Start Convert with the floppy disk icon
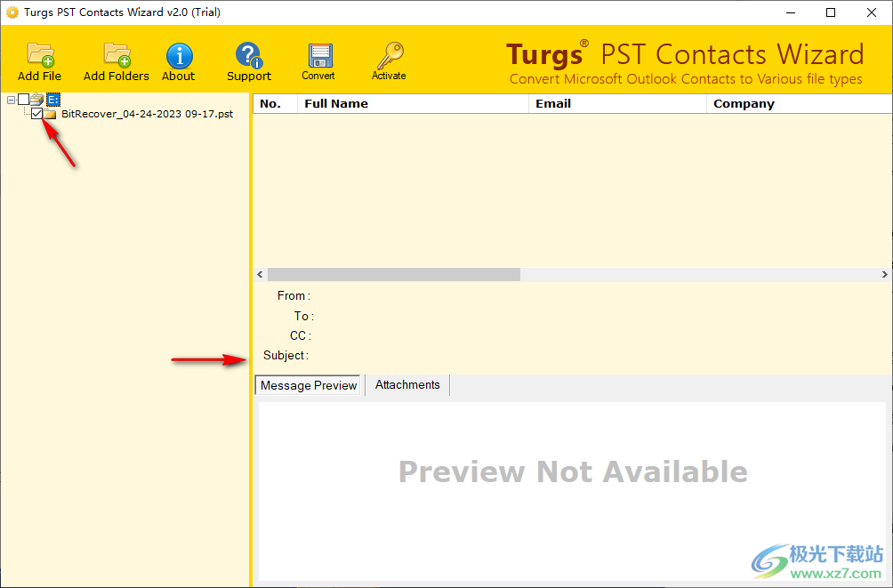This screenshot has height=588, width=893. pyautogui.click(x=318, y=61)
